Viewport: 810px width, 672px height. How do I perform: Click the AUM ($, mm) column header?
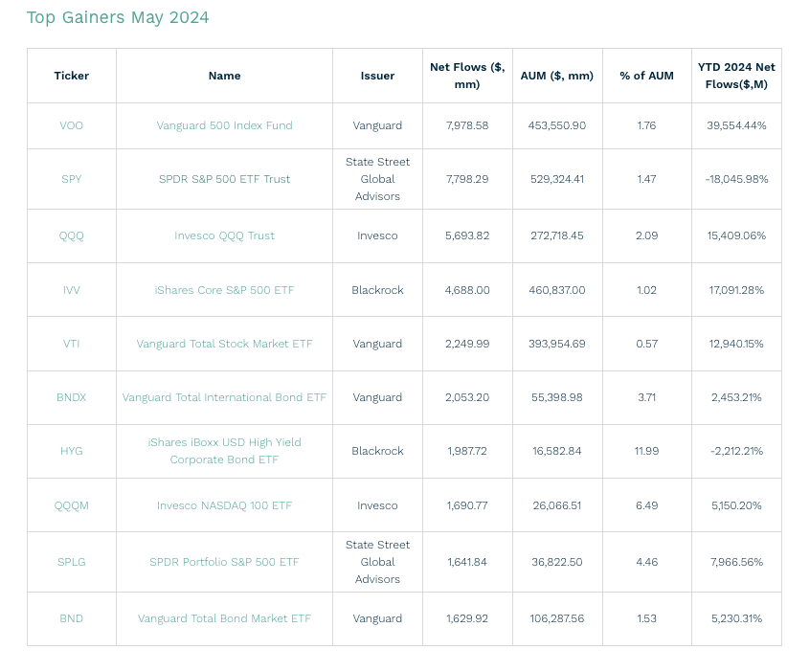pos(557,76)
